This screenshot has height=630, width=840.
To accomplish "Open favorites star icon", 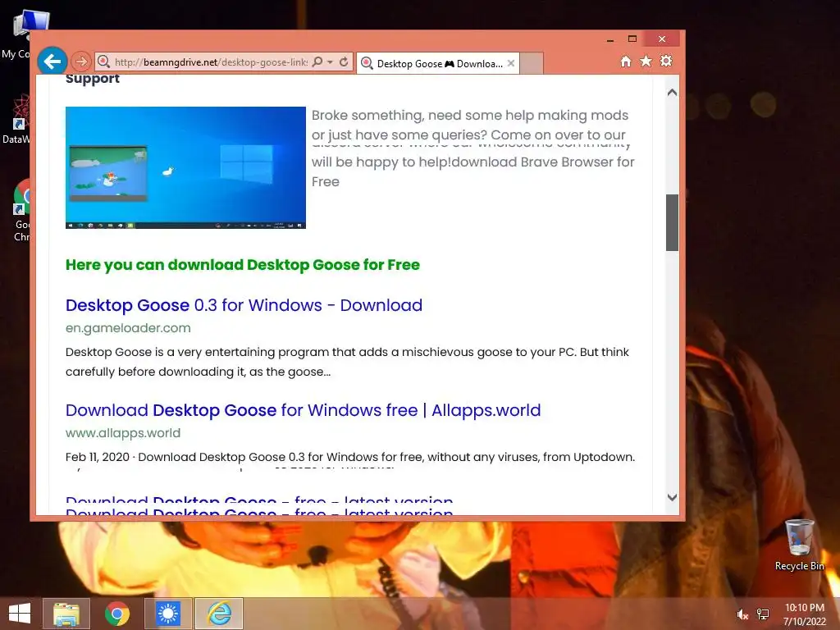I will pyautogui.click(x=646, y=61).
